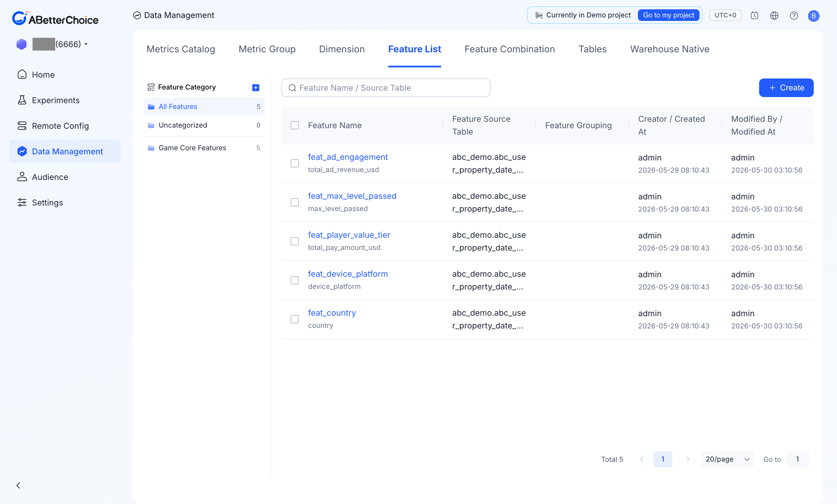
Task: Click the Audience person icon
Action: (22, 177)
